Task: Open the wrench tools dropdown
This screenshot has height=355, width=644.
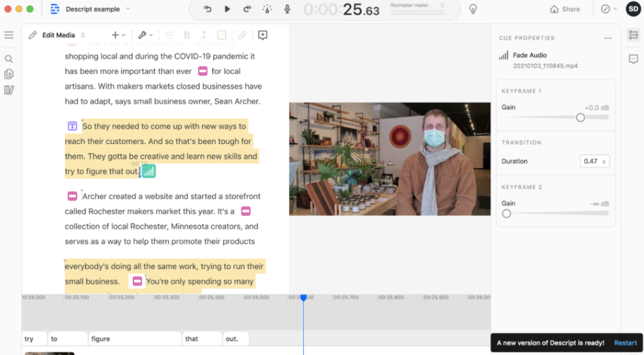Action: [145, 35]
